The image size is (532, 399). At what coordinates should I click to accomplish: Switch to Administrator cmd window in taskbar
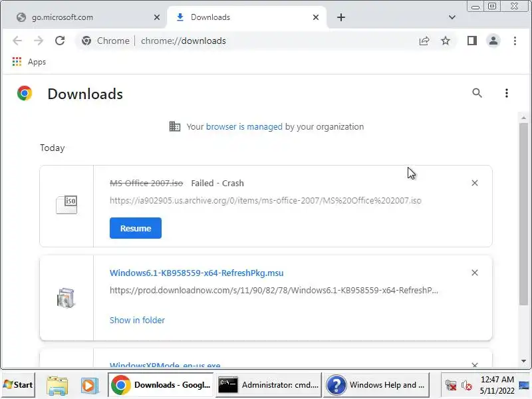pos(268,385)
